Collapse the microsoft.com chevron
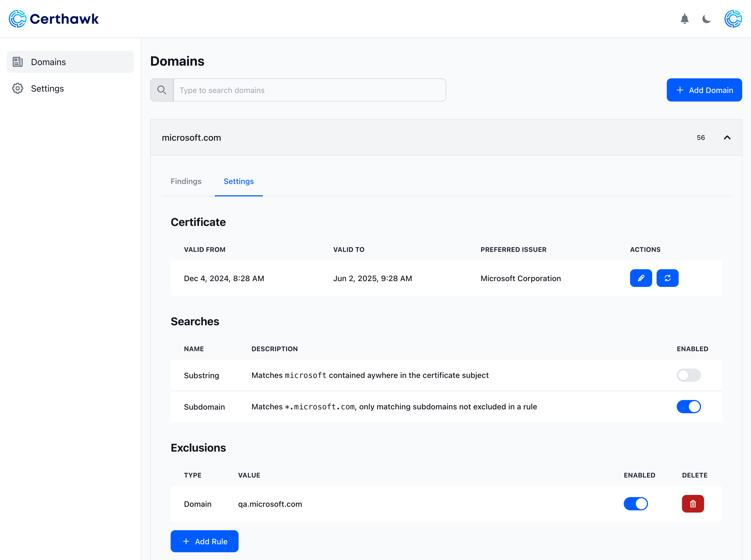The height and width of the screenshot is (560, 751). tap(727, 137)
